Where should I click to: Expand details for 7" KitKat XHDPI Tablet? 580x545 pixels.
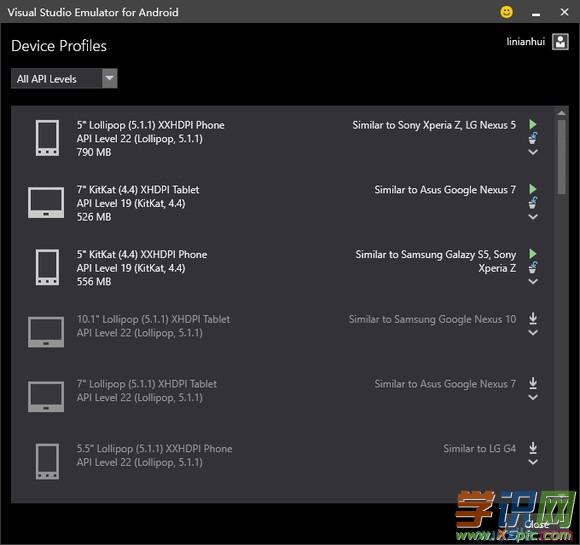tap(533, 217)
